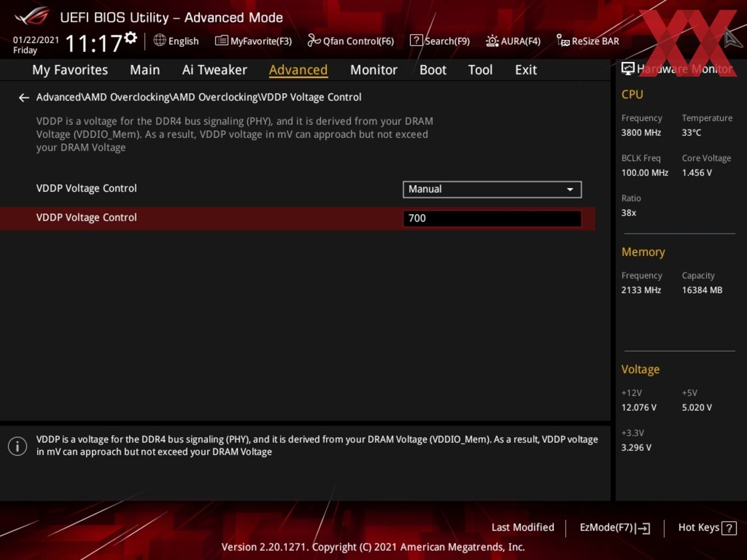Click +5V value 5.020 V
This screenshot has width=747, height=560.
697,408
